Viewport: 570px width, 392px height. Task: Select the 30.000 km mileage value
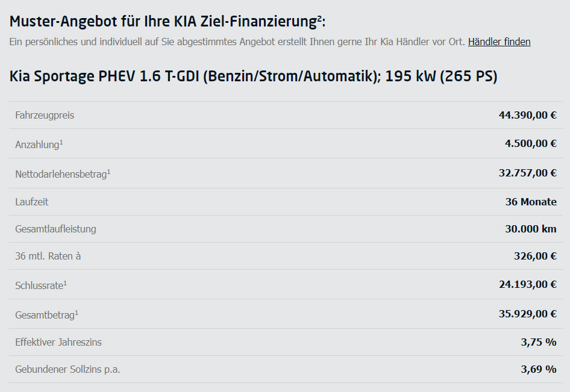coord(531,229)
